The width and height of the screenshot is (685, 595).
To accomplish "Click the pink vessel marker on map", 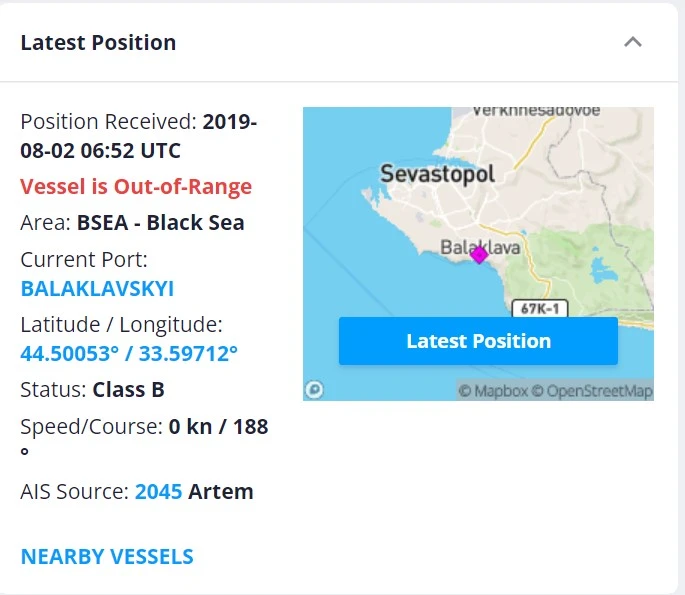I will 479,254.
